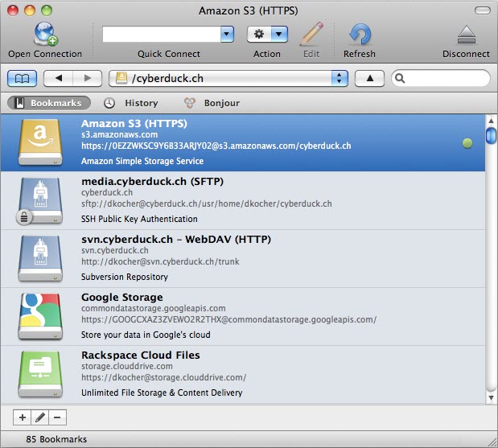Image resolution: width=498 pixels, height=448 pixels.
Task: Remove bookmark with minus button
Action: [x=57, y=417]
